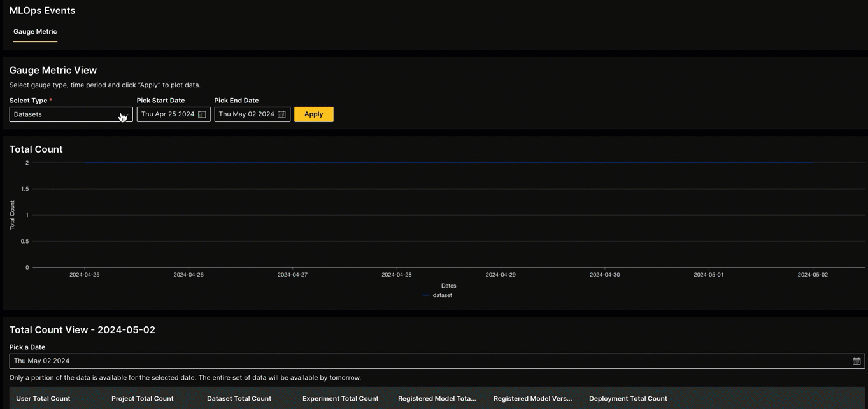The image size is (868, 409).
Task: Sort by Experiment Total Count column header
Action: pyautogui.click(x=340, y=399)
